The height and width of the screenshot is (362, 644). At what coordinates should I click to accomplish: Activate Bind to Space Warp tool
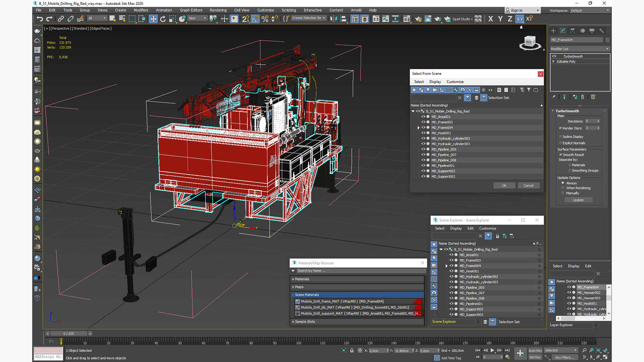point(80,19)
